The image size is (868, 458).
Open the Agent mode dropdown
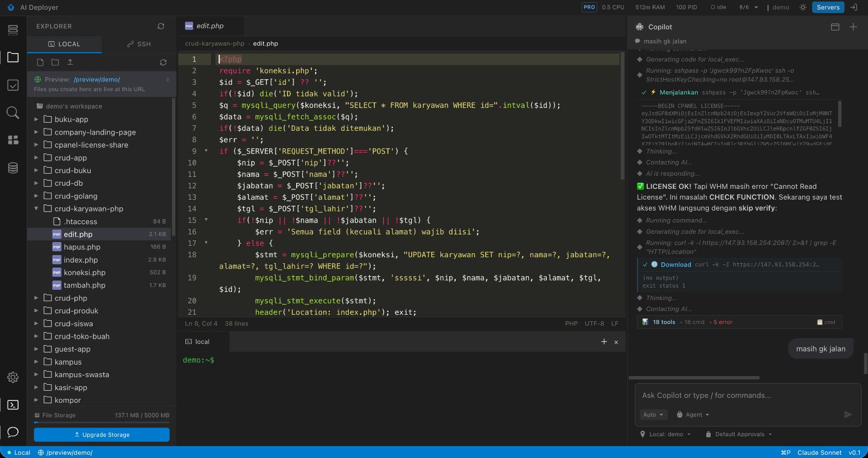point(693,415)
